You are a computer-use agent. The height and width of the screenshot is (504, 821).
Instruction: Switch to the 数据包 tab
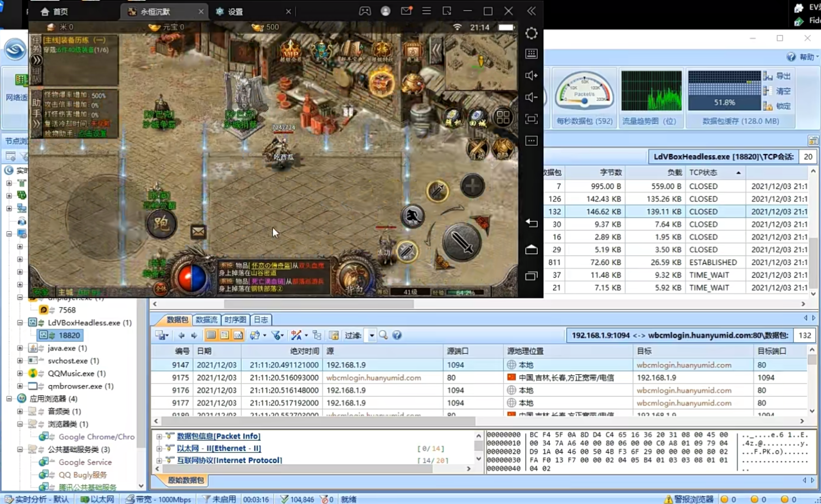point(177,320)
